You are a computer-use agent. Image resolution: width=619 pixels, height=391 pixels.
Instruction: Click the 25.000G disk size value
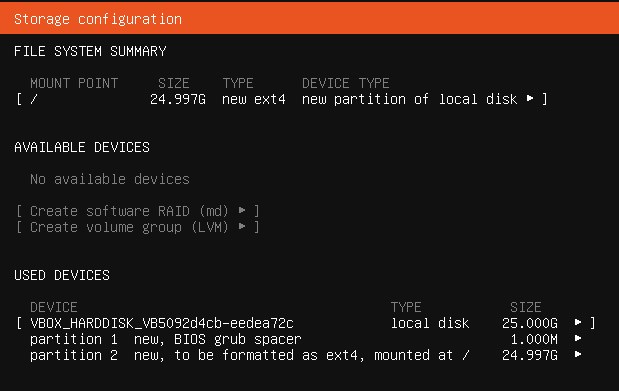530,323
